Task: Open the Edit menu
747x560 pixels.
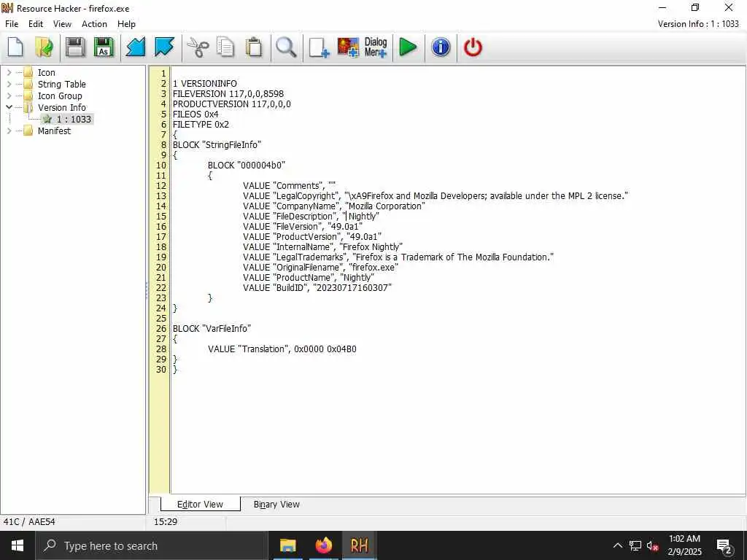Action: 36,24
